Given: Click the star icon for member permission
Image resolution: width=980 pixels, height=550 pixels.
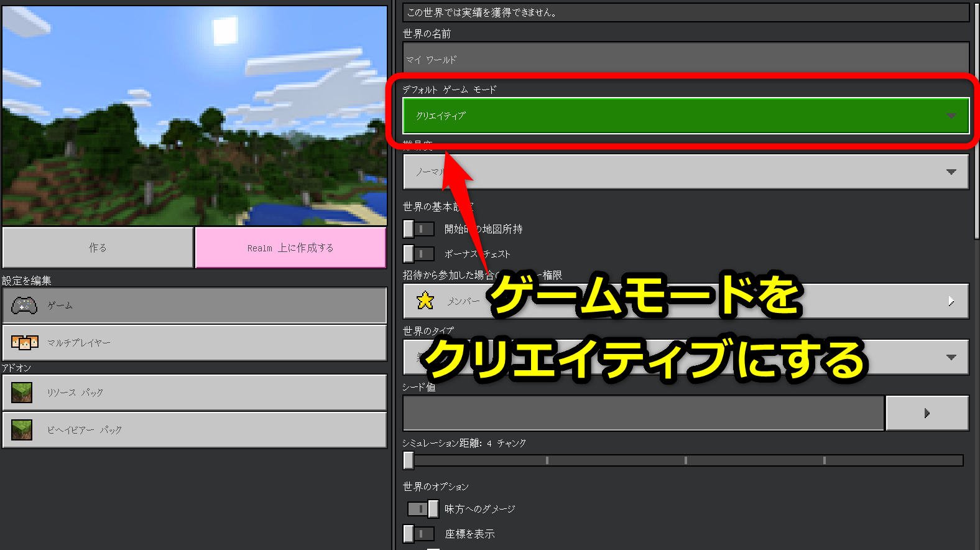Looking at the screenshot, I should pos(425,301).
